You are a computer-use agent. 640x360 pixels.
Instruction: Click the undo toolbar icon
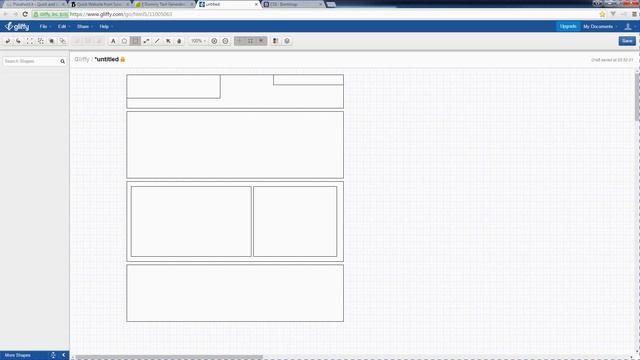[x=7, y=41]
